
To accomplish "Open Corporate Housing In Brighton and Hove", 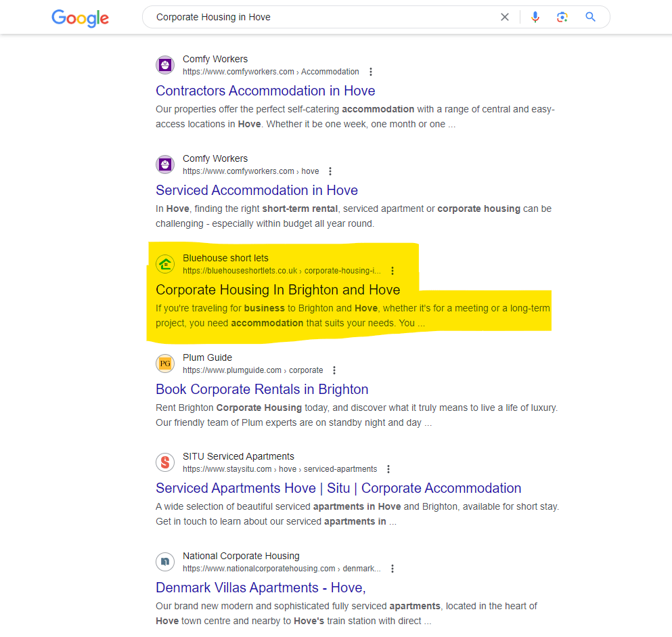I will pos(277,290).
